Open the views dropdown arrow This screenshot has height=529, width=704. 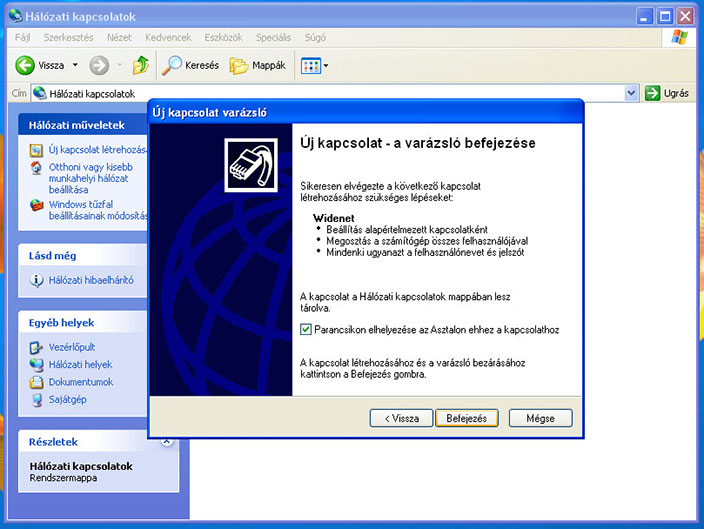click(x=326, y=66)
